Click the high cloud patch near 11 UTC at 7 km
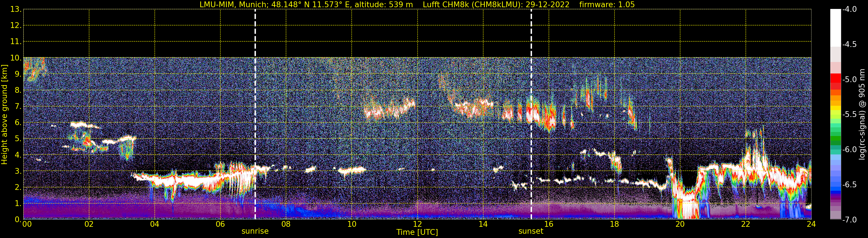This screenshot has height=238, width=868. point(389,109)
